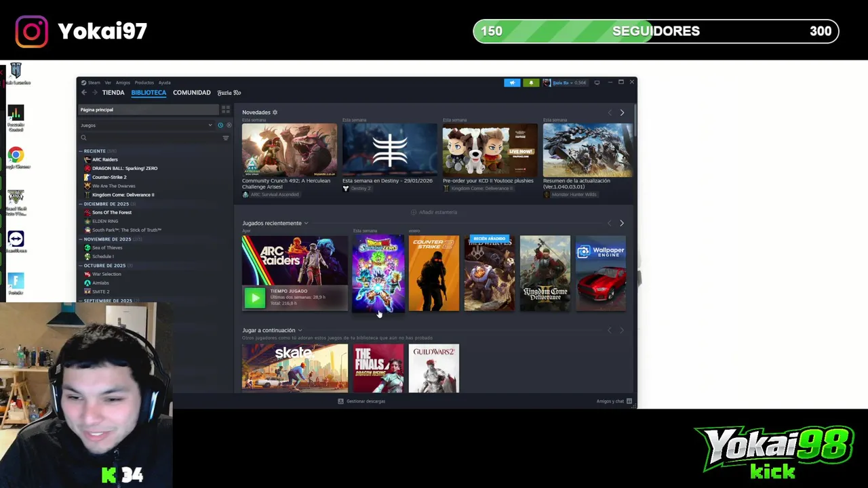Select South Park: The Stick of Truth

(x=127, y=230)
